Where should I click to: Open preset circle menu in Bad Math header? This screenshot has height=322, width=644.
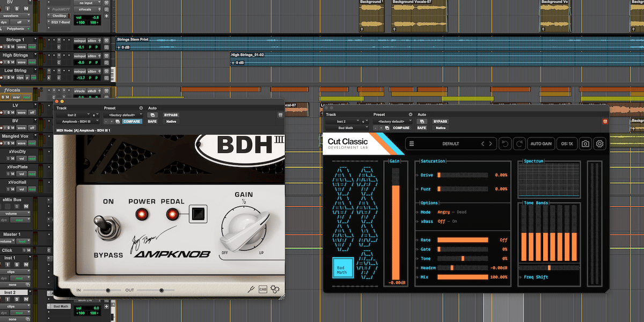[x=411, y=114]
